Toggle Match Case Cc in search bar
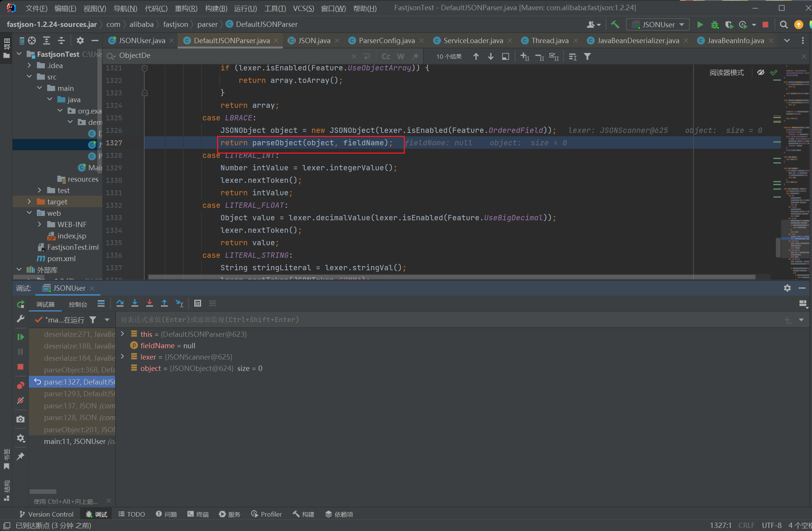 [x=386, y=56]
